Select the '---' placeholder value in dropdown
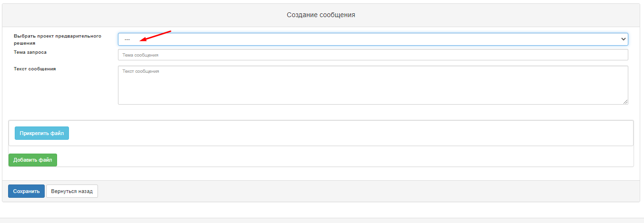 pyautogui.click(x=127, y=39)
